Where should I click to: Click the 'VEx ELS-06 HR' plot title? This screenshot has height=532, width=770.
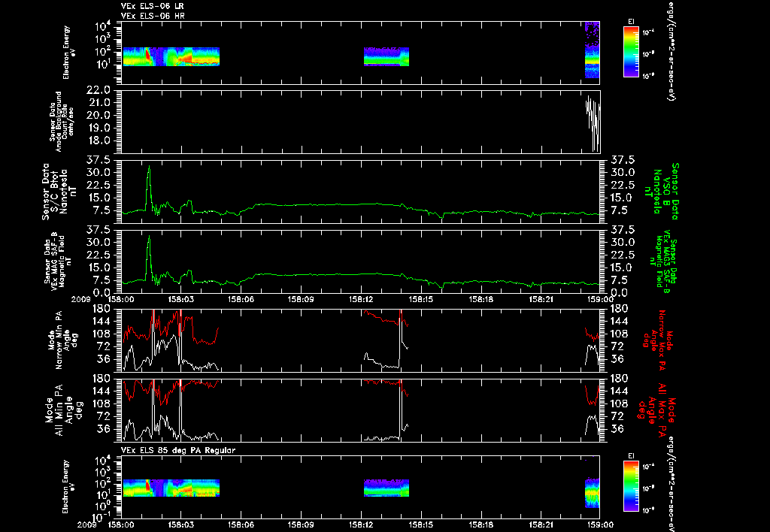[x=153, y=17]
